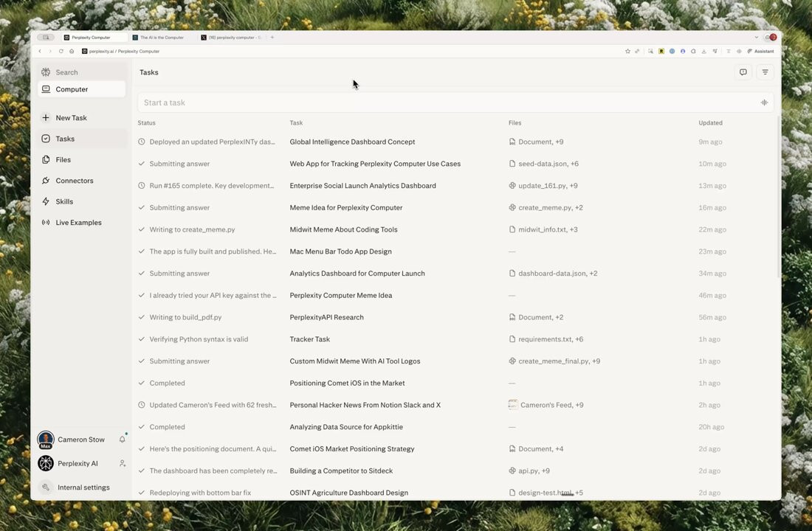The image size is (812, 531).
Task: Click the create_meme.py, +2 files entry
Action: pos(546,207)
